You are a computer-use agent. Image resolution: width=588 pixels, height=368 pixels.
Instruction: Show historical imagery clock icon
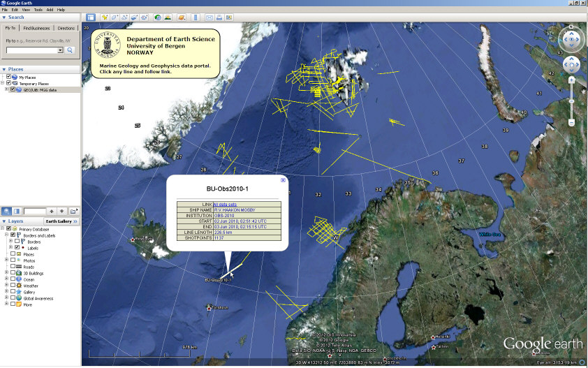coord(158,17)
